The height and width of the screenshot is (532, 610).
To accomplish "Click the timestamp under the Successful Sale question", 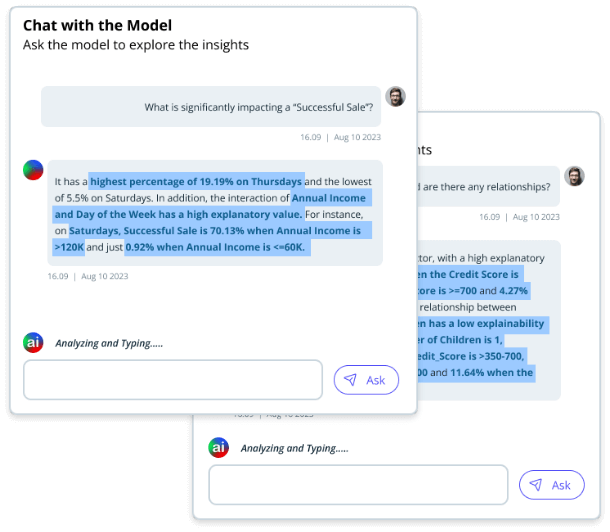I will (340, 137).
